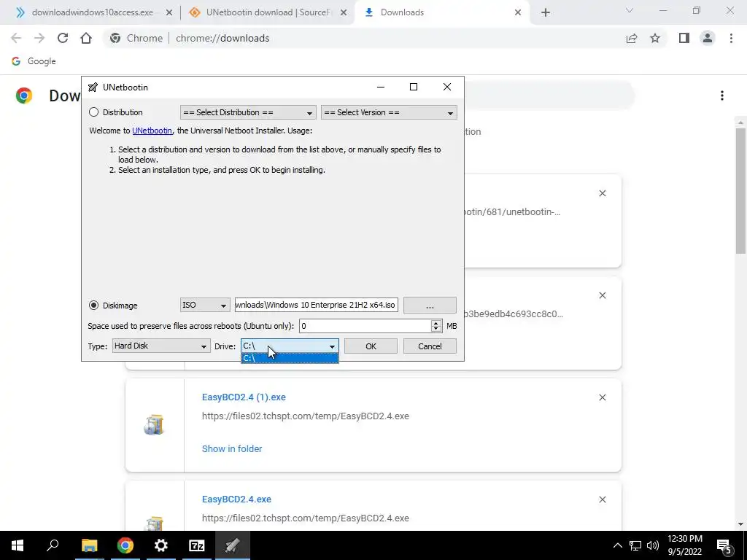Open the Chrome home page

86,38
